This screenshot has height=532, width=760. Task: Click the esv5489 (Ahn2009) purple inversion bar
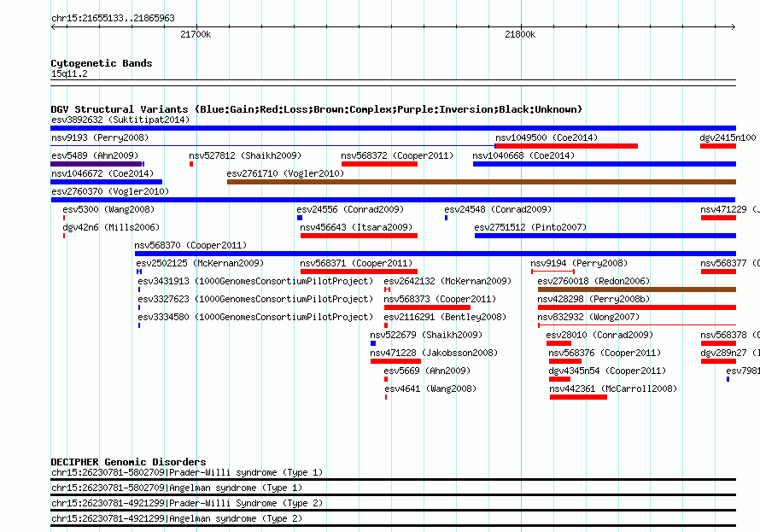[x=97, y=164]
